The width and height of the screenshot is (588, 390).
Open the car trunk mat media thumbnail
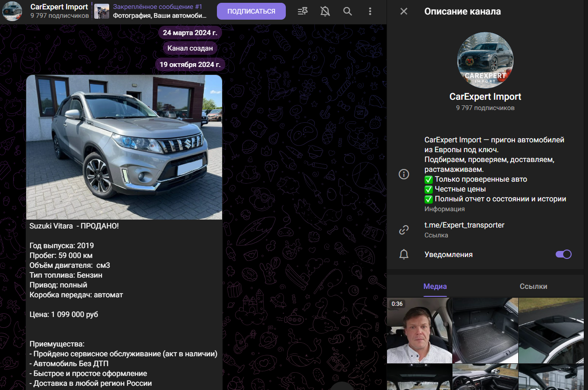click(485, 330)
